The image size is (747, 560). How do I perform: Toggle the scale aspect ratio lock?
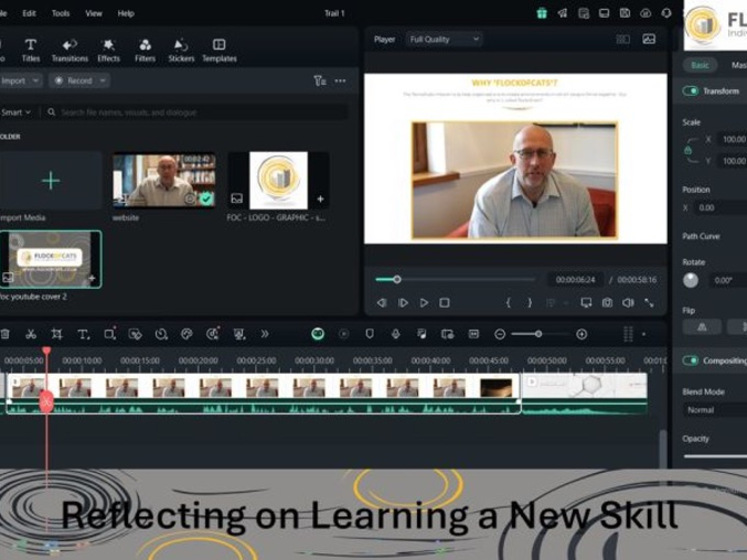[688, 150]
